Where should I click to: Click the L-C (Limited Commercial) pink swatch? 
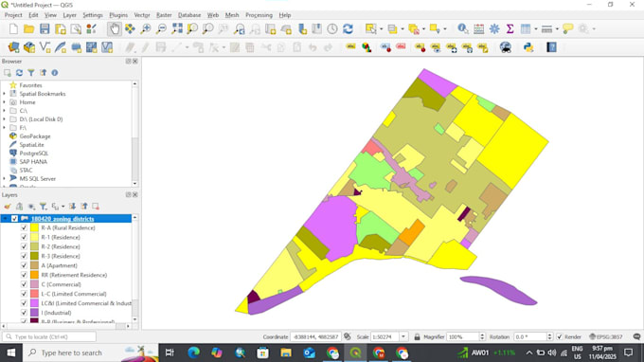click(x=34, y=294)
